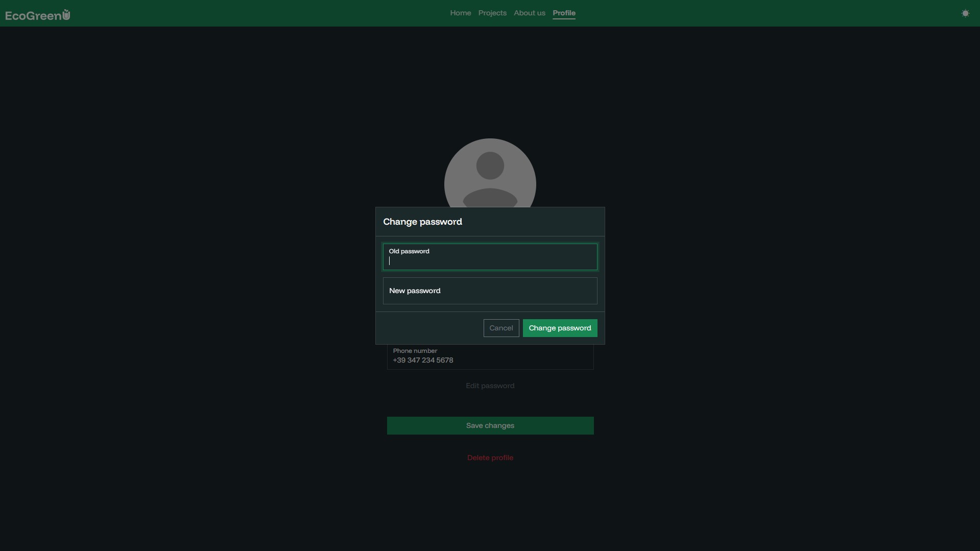
Task: Click into the New password field
Action: coord(489,291)
